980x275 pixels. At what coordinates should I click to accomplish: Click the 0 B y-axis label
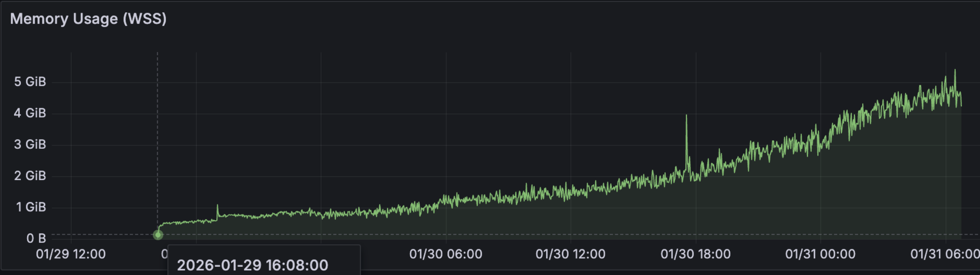pyautogui.click(x=36, y=238)
